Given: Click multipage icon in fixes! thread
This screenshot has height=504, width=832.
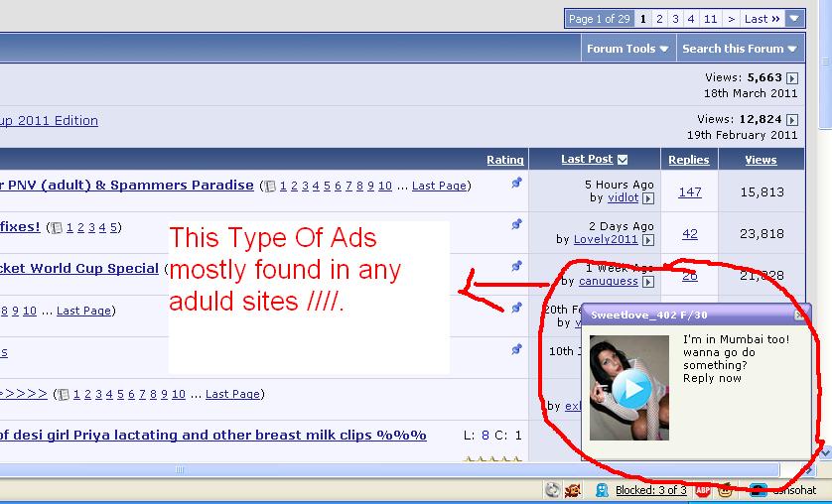Looking at the screenshot, I should [x=57, y=228].
